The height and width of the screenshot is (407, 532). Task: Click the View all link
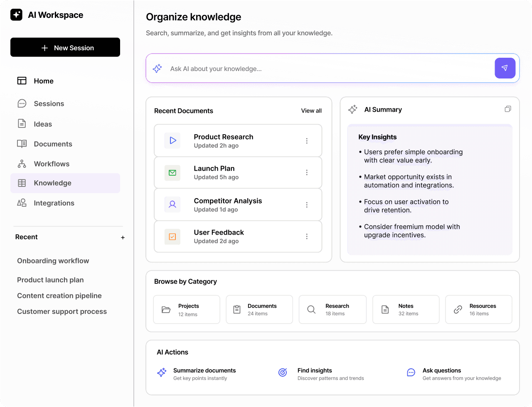311,111
